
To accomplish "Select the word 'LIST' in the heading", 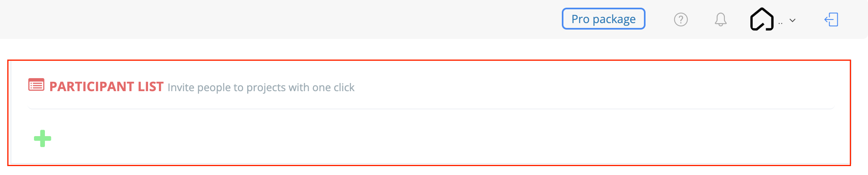I will pos(150,87).
